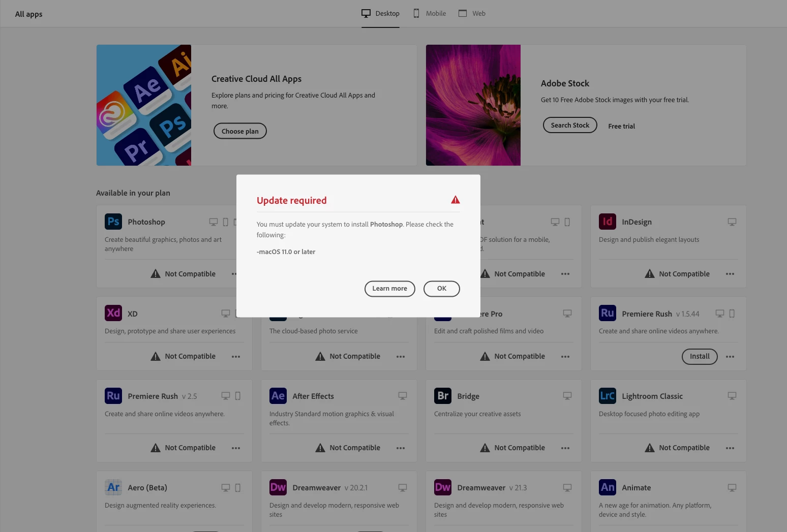Click the 'Update required' dialog title
The image size is (787, 532).
coord(292,200)
